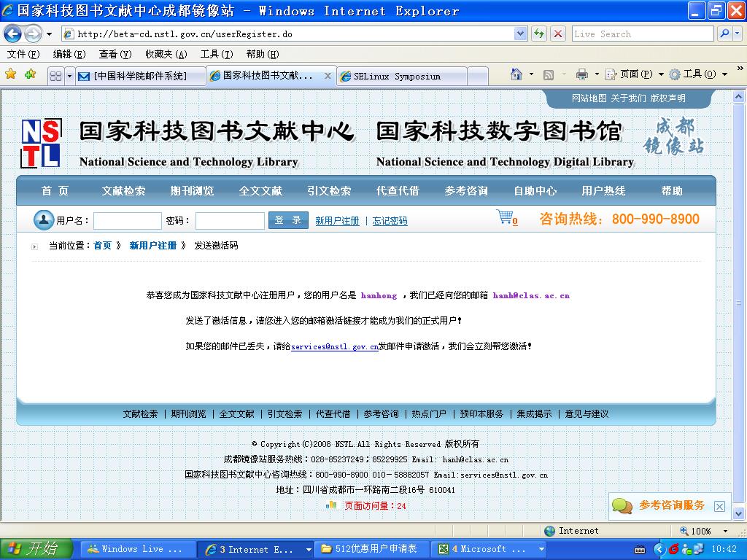The width and height of the screenshot is (747, 560).
Task: Go to 首页 in navigation bar
Action: click(55, 191)
